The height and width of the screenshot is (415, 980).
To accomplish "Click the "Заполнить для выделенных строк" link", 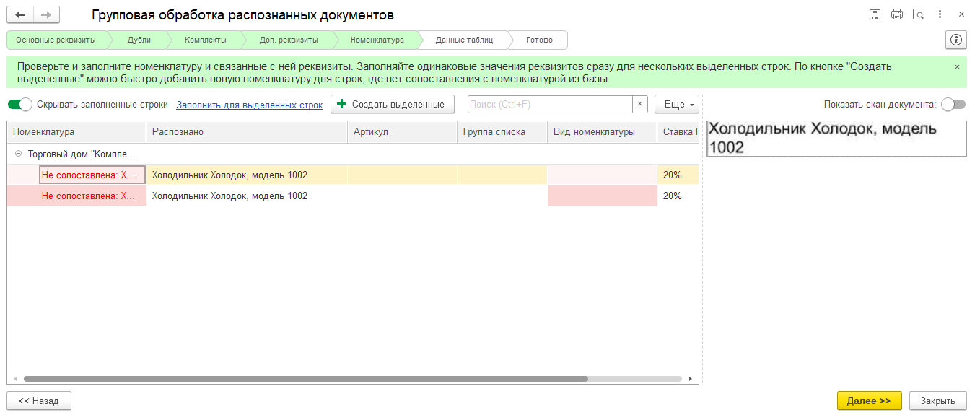I will tap(249, 105).
